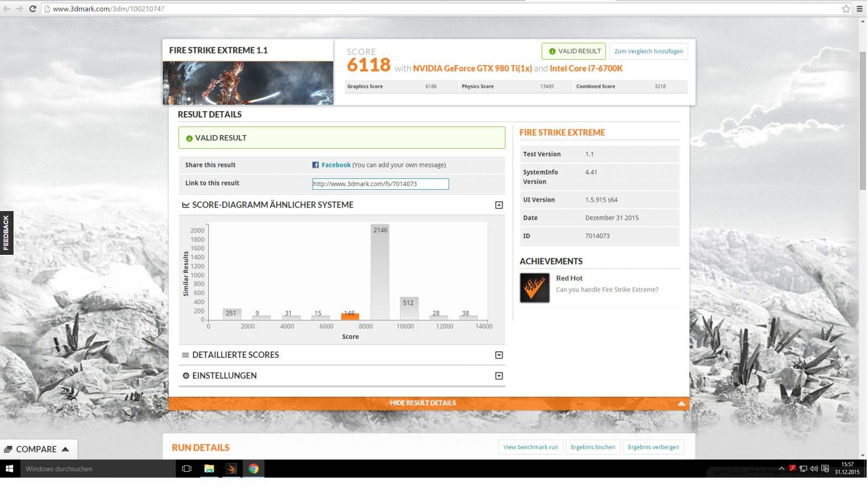Select the result link URL field
Screen dimensions: 868x488
[380, 184]
